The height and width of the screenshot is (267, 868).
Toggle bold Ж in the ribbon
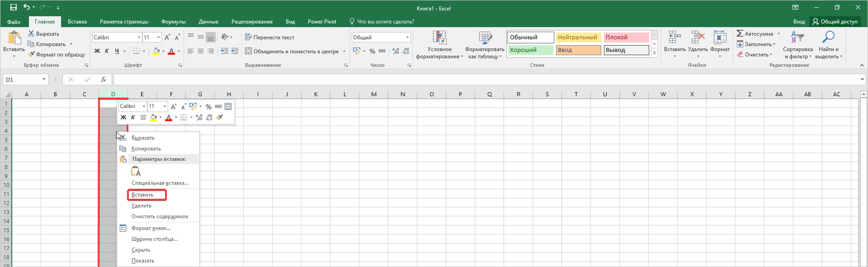pyautogui.click(x=97, y=51)
